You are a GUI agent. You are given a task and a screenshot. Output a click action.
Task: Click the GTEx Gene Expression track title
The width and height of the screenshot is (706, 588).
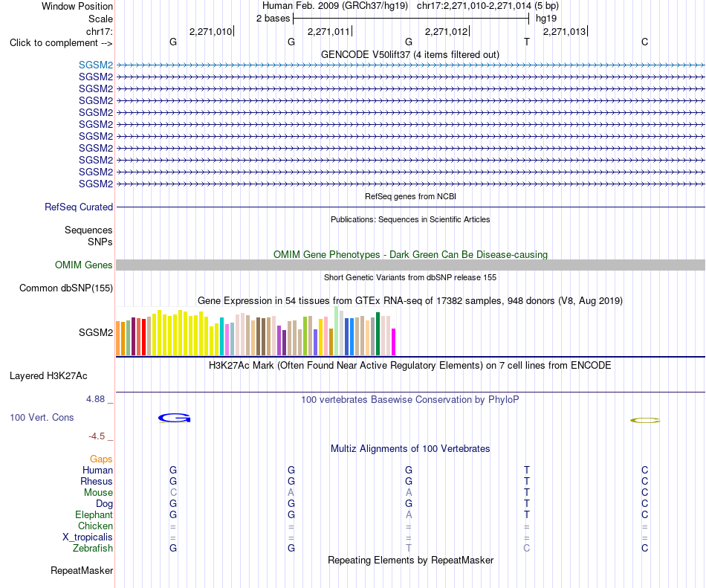(x=410, y=301)
